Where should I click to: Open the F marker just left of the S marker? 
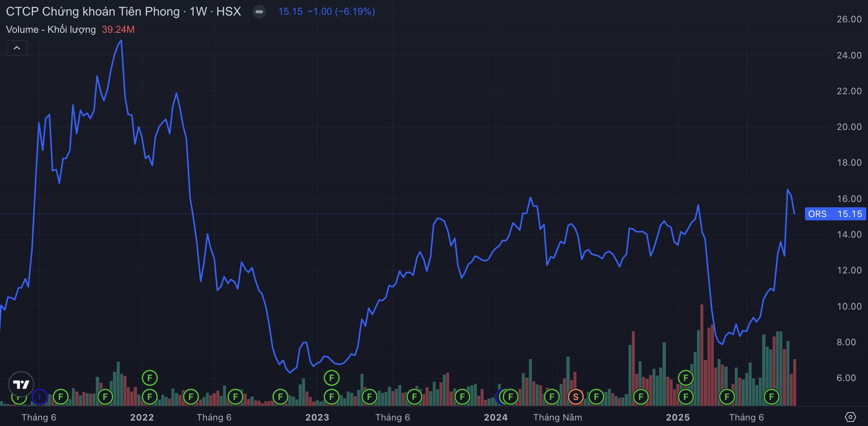552,397
